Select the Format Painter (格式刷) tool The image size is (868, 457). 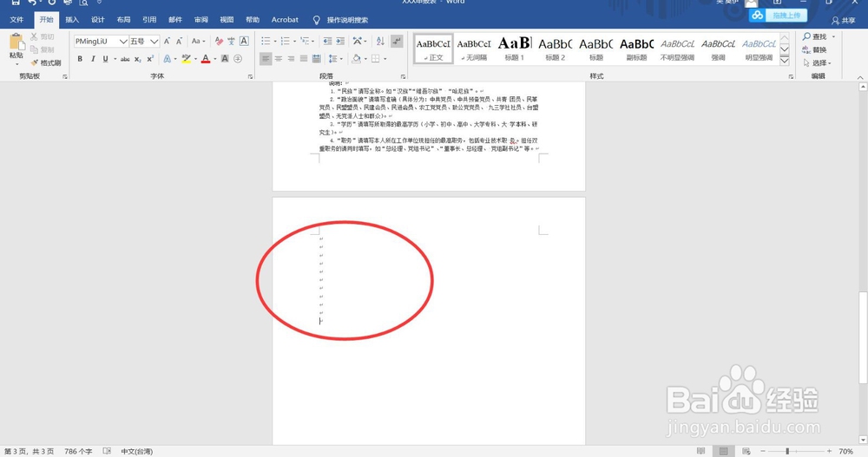[45, 62]
